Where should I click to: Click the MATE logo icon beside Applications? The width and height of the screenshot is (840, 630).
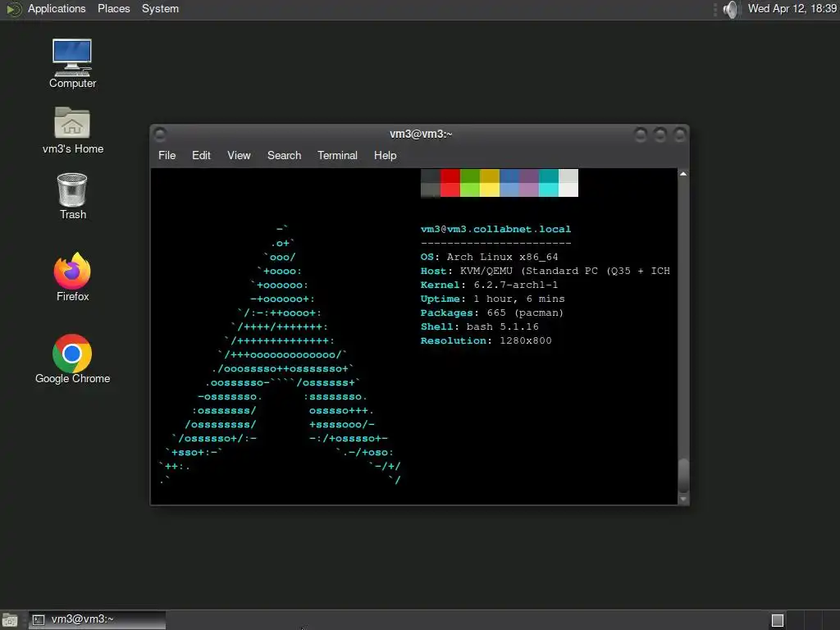pyautogui.click(x=13, y=9)
